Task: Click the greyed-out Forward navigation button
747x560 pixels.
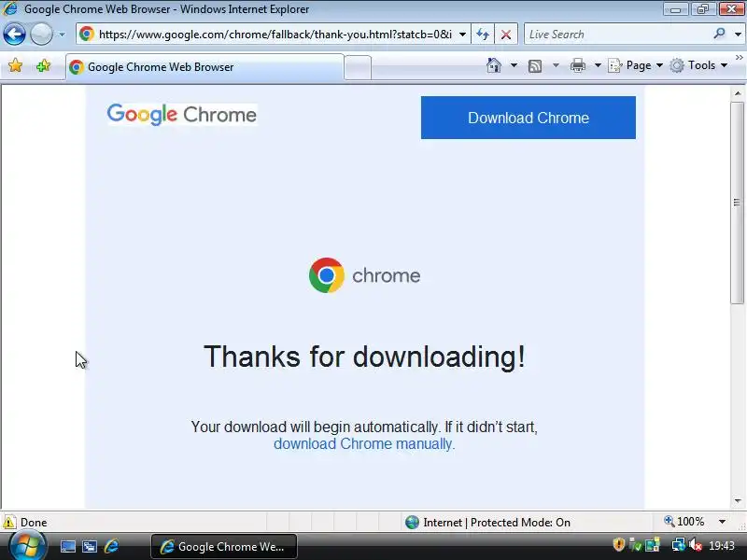Action: 41,35
